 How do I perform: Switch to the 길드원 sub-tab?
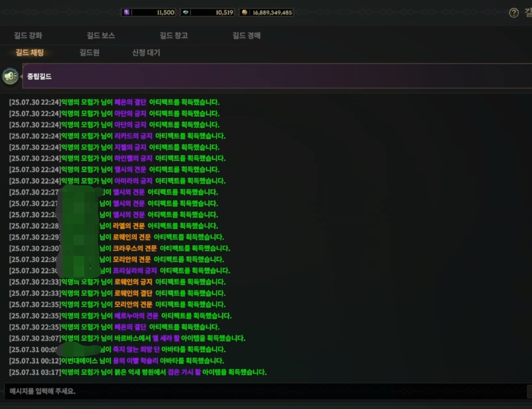(x=90, y=52)
